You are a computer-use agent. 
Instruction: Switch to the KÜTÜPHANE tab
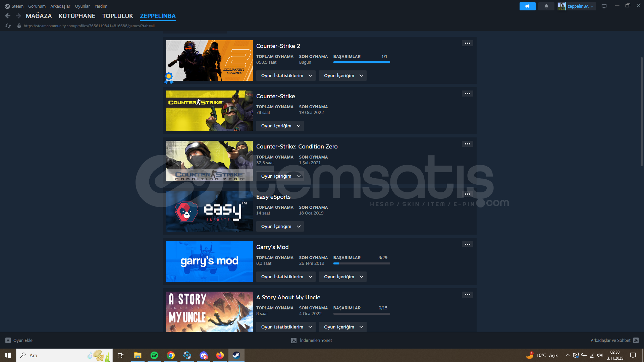coord(77,16)
